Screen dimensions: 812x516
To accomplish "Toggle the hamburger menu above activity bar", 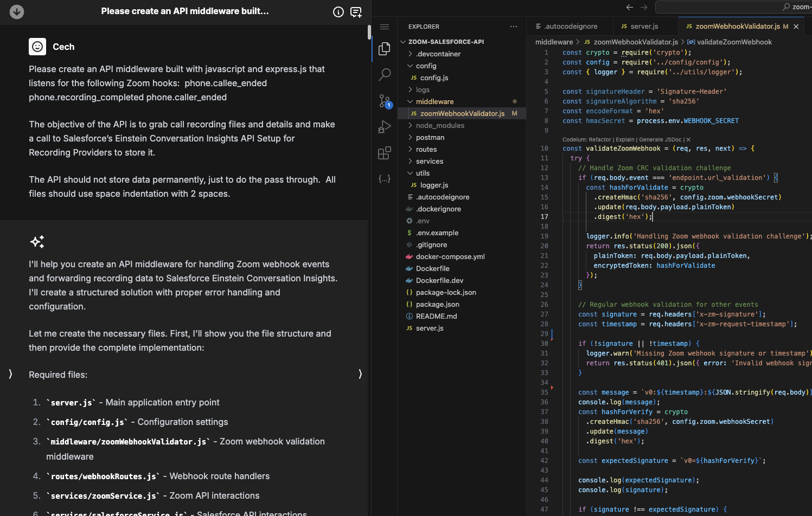I will point(385,27).
